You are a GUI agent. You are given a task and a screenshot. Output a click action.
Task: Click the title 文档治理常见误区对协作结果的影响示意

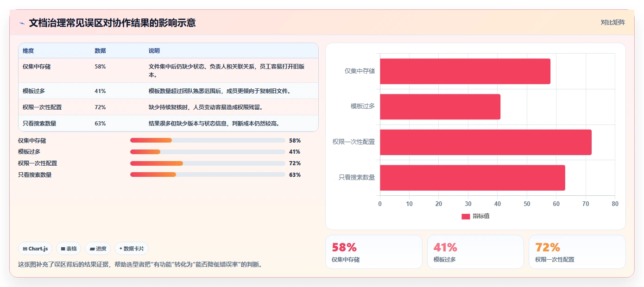[112, 23]
